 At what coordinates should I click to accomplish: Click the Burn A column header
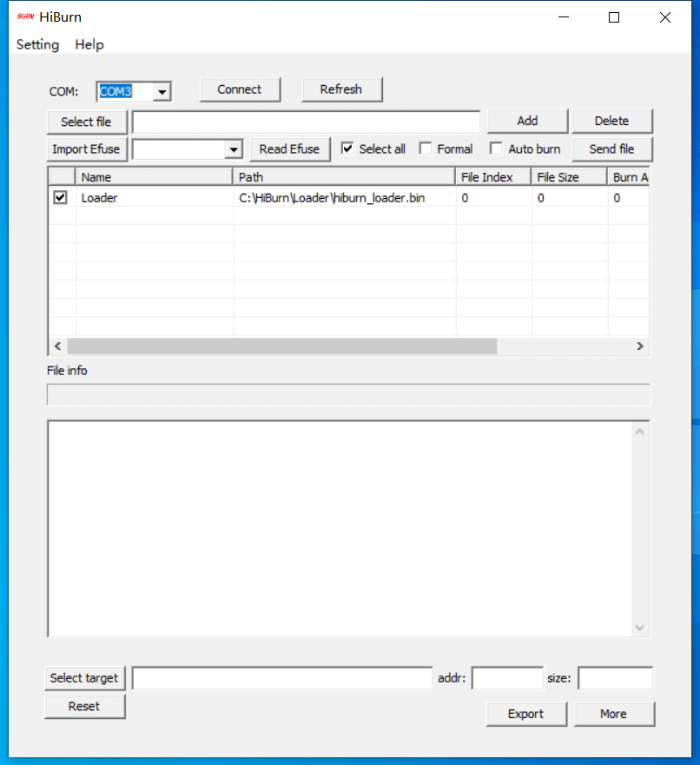click(x=629, y=177)
